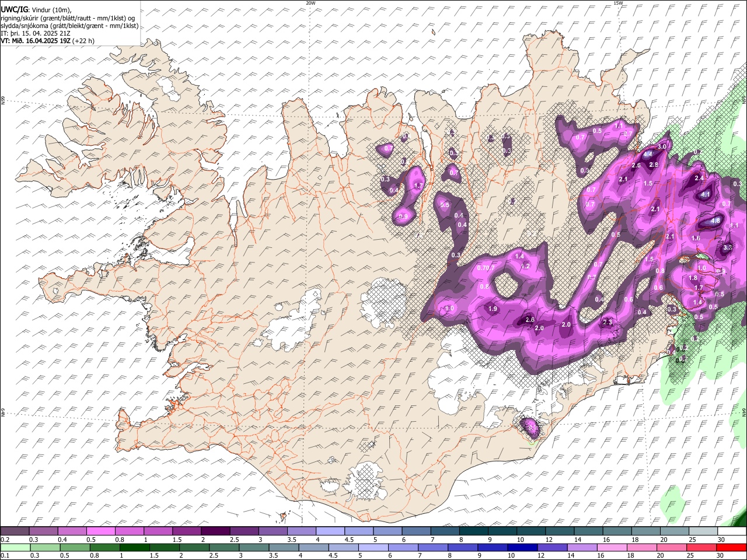The height and width of the screenshot is (560, 747).
Task: Click the snow legend swatch between 0.2 and 0.3
Action: point(15,531)
